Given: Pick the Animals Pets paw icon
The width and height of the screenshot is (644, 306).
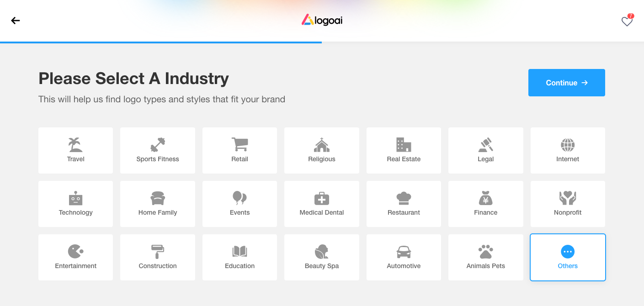Looking at the screenshot, I should tap(485, 252).
